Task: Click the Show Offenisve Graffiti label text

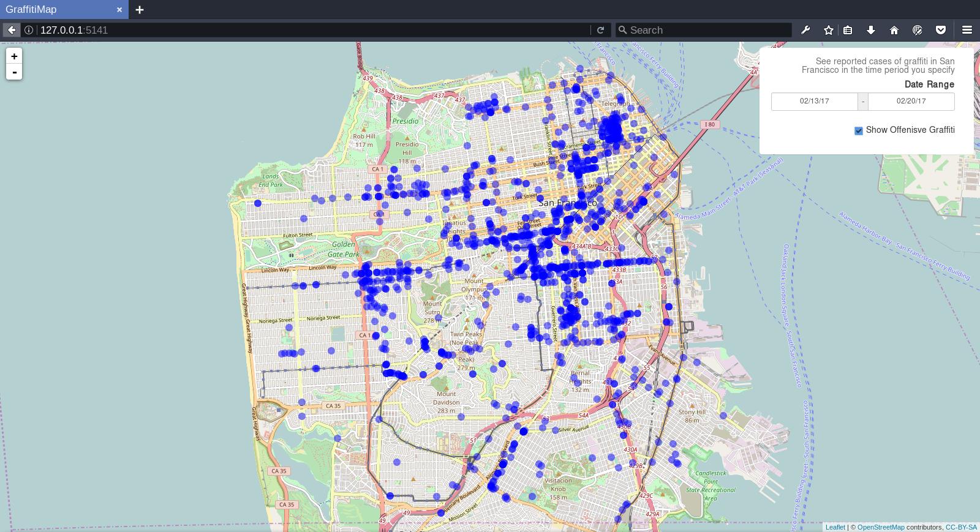Action: 910,130
